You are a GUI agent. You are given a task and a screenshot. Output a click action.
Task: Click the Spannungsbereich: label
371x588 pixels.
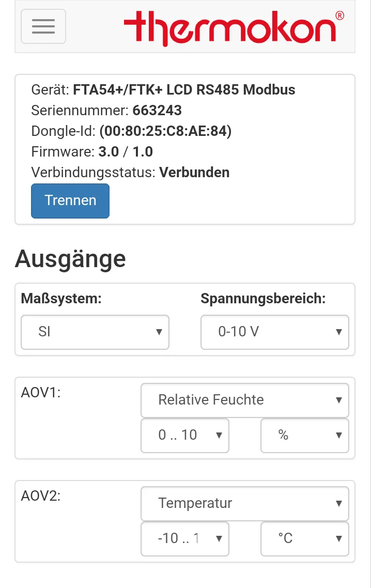(x=263, y=299)
